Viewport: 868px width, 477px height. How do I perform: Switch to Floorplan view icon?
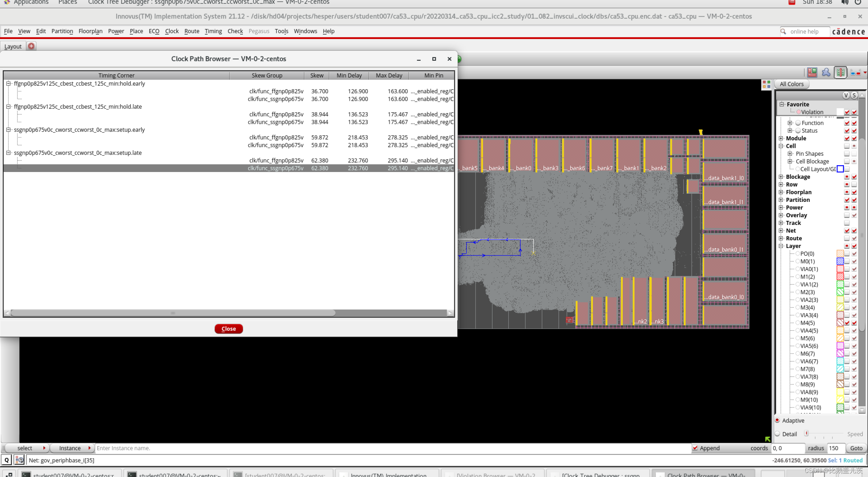[x=812, y=72]
